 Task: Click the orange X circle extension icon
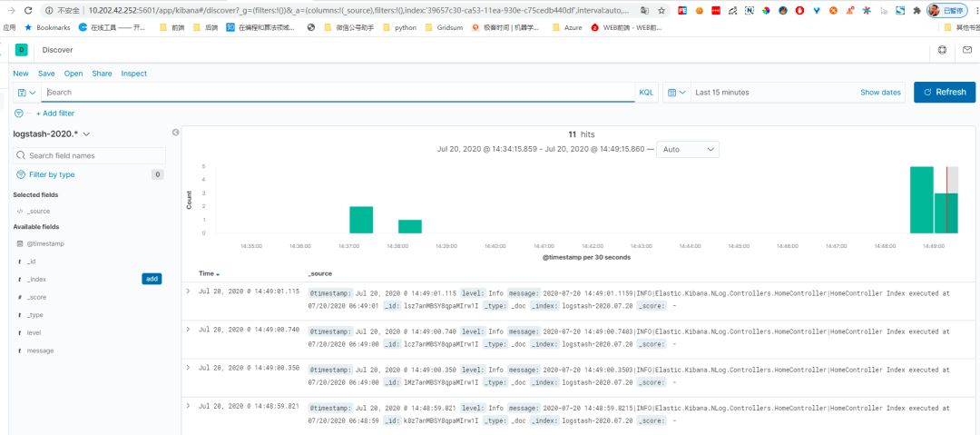[x=833, y=11]
